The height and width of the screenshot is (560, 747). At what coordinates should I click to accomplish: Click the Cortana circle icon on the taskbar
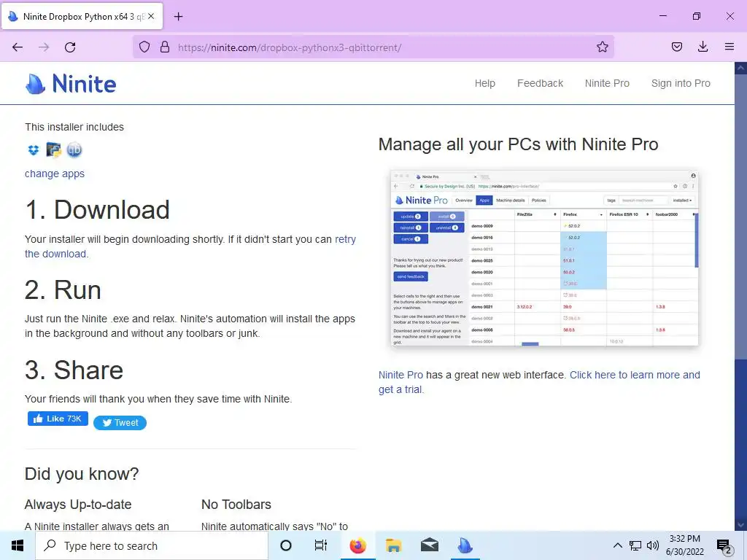[x=286, y=545]
